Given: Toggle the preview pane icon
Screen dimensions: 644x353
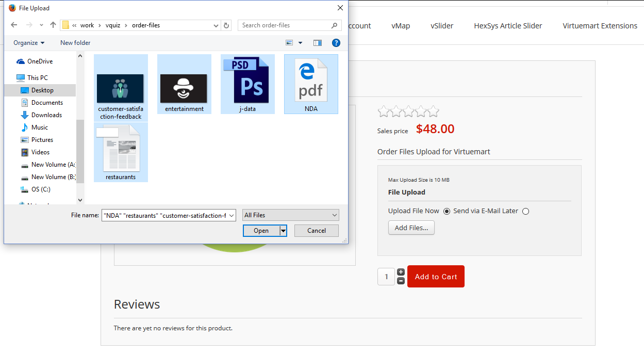Looking at the screenshot, I should pos(318,43).
